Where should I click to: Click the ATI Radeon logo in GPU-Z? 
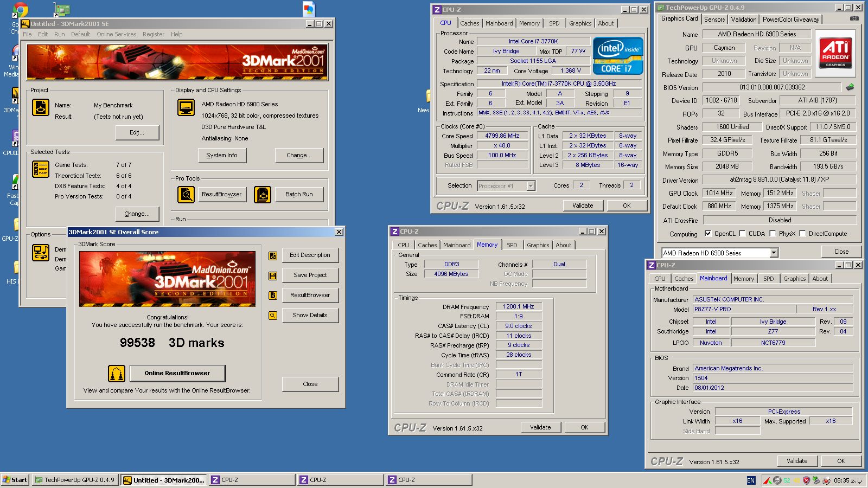(x=835, y=53)
